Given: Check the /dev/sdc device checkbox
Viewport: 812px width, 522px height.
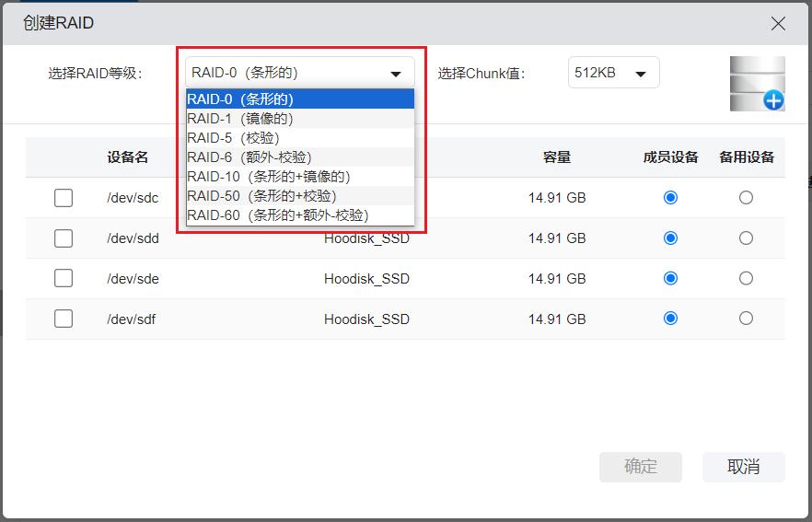Looking at the screenshot, I should point(64,197).
